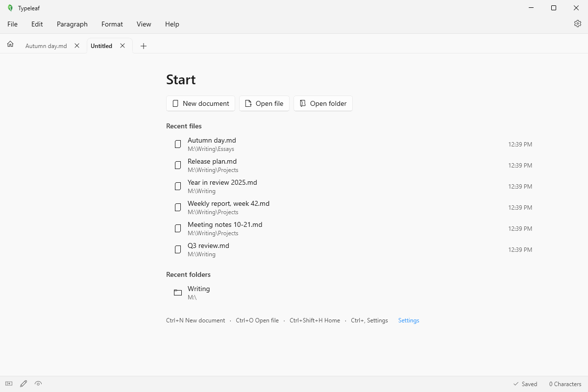This screenshot has width=588, height=392.
Task: Click the Open file button
Action: coord(264,103)
